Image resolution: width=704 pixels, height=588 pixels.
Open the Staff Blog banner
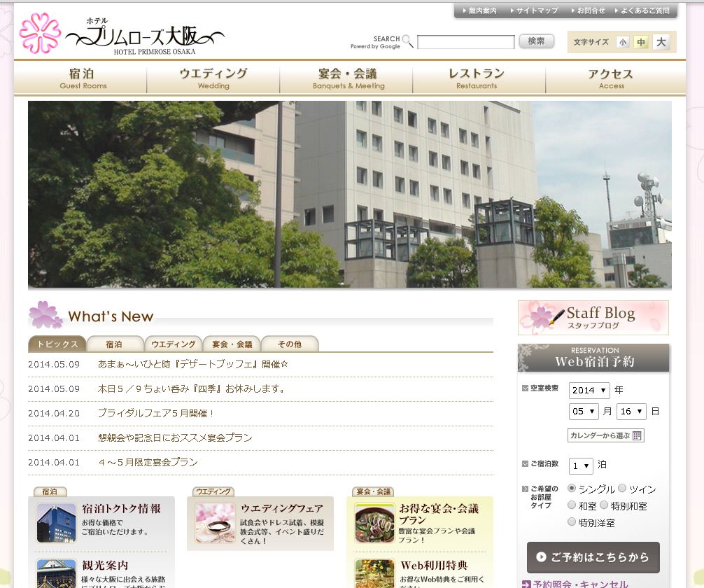pos(593,318)
